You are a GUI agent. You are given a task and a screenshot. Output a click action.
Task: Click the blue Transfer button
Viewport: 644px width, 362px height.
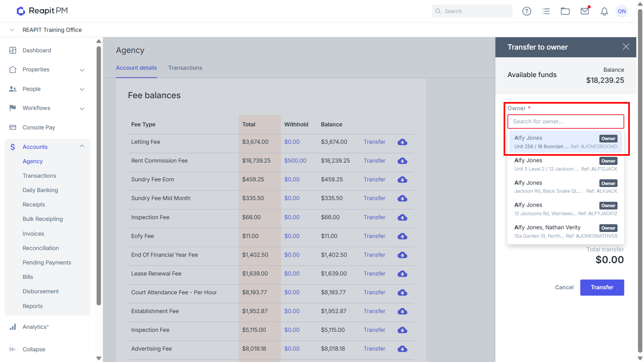[x=602, y=287]
